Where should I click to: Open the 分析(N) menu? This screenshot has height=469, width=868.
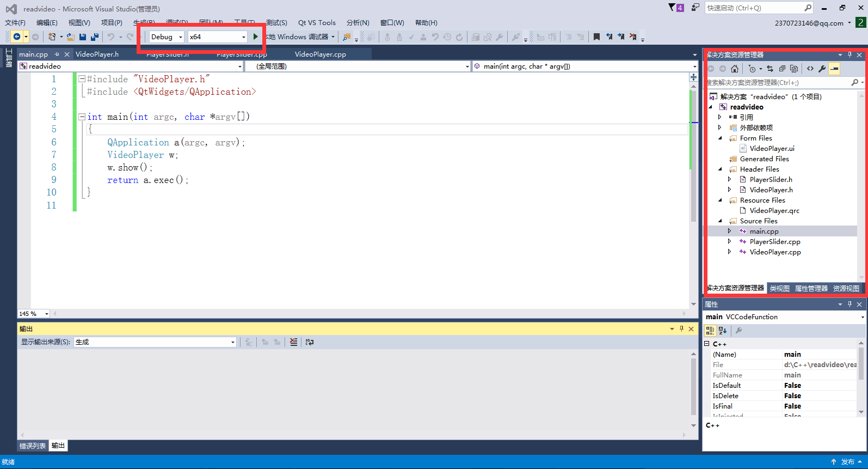pyautogui.click(x=358, y=23)
